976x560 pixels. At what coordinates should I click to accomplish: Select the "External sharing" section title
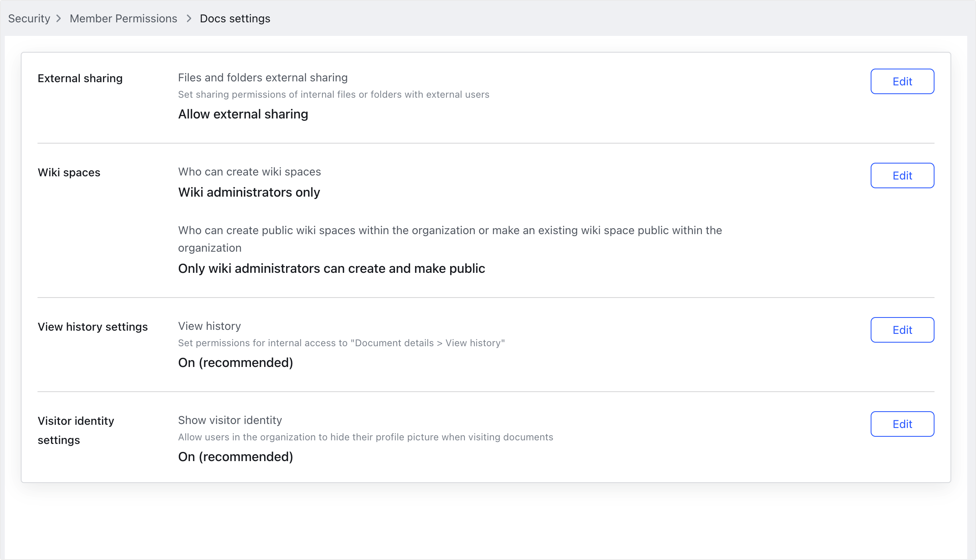[80, 78]
